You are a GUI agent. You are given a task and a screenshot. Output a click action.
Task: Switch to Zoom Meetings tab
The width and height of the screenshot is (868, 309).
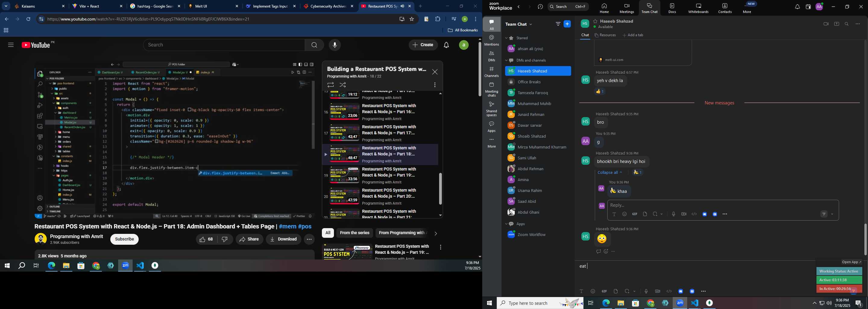pos(627,8)
